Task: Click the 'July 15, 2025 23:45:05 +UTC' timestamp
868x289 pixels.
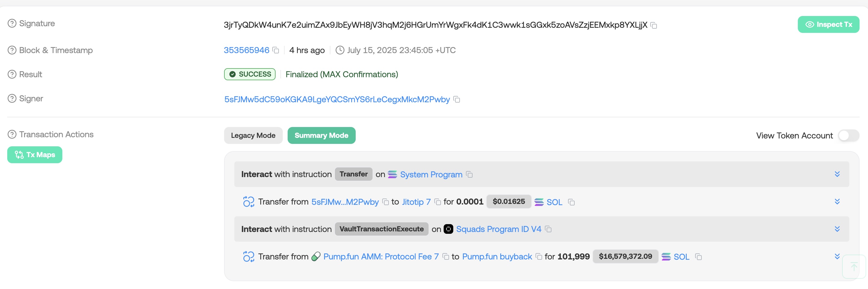Action: 401,50
